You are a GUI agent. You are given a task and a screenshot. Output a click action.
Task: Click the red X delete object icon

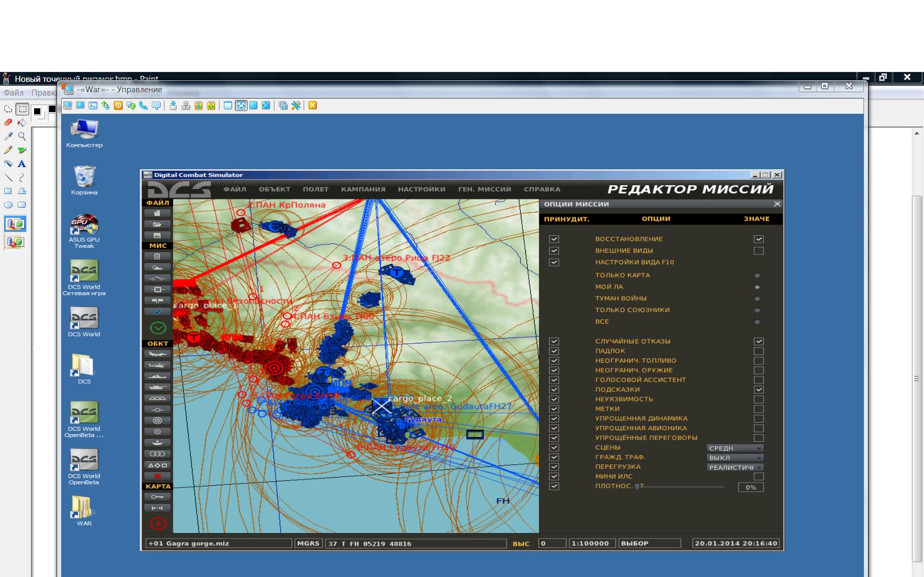(157, 476)
